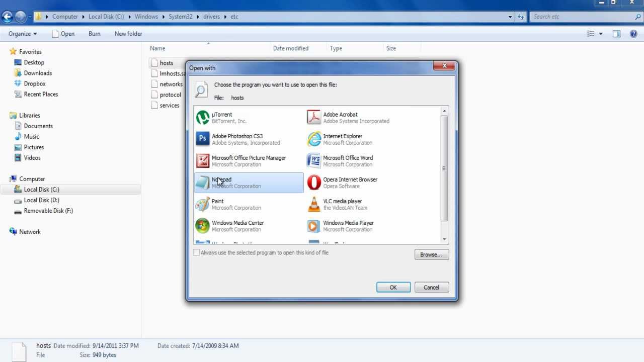Select the Removable Disk (F:) drive icon
Screen dimensions: 644x362
18,211
